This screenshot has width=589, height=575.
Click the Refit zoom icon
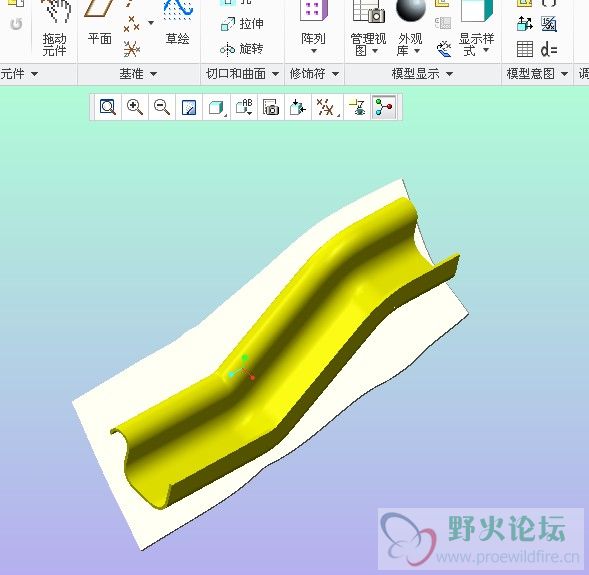108,107
